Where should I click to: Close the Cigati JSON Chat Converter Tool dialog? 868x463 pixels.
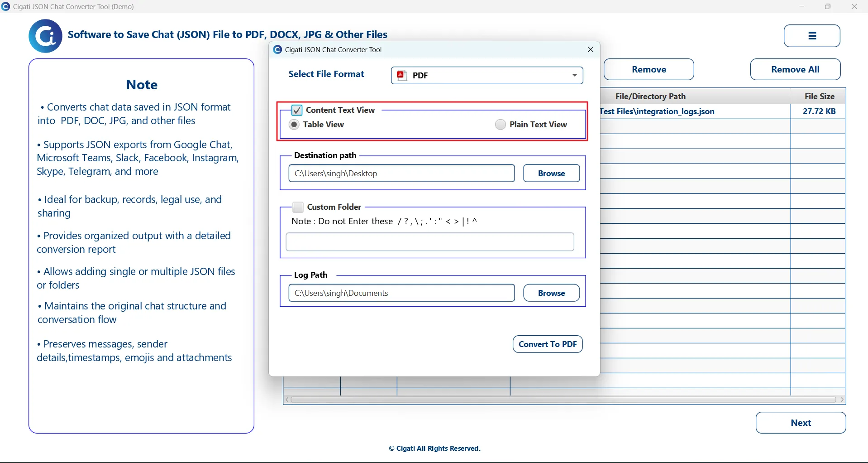coord(590,49)
